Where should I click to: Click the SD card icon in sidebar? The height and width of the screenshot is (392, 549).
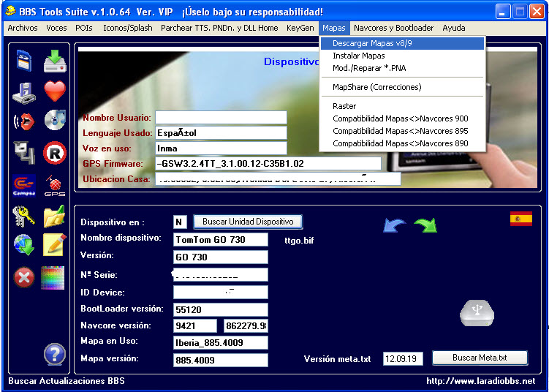24,61
